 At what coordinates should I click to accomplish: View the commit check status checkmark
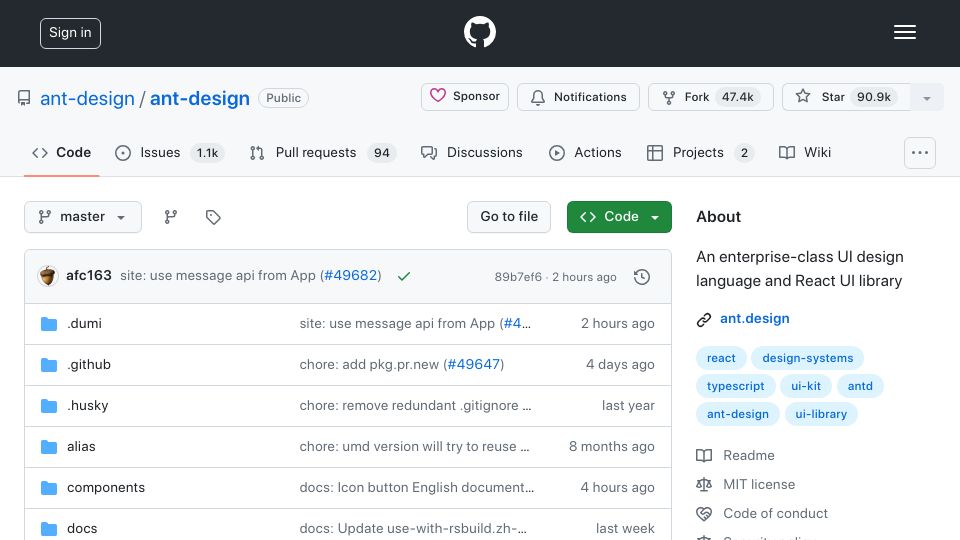point(403,276)
